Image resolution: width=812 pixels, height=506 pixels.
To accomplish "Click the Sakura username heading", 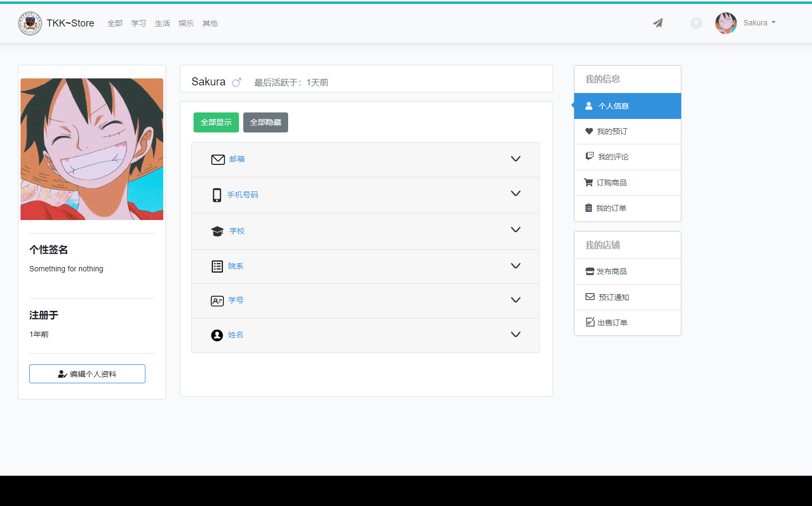I will 208,82.
